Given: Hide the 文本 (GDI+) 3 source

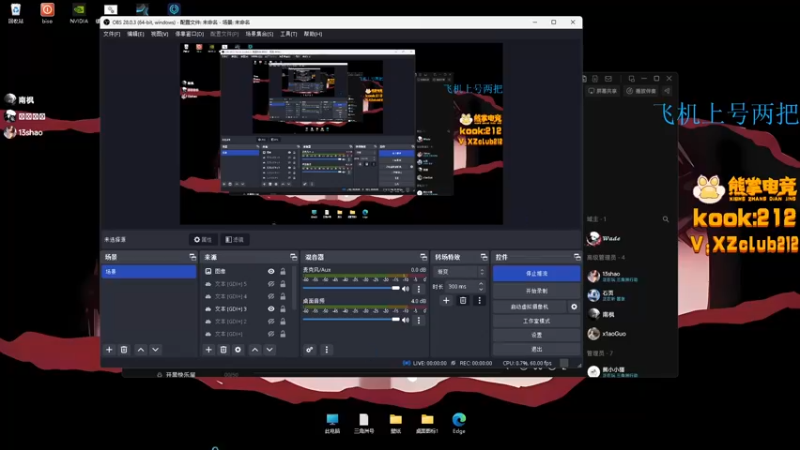Looking at the screenshot, I should 271,309.
